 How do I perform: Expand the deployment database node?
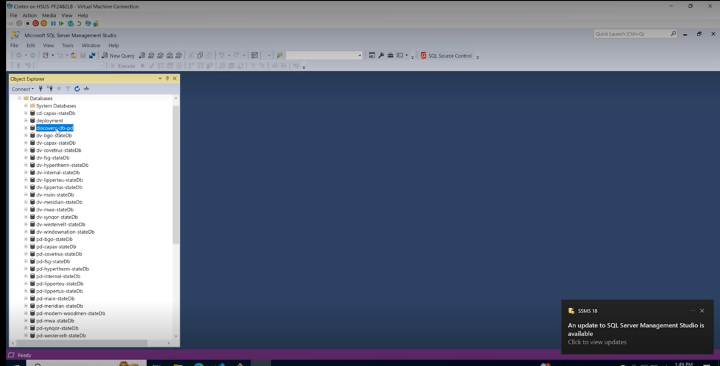(x=26, y=120)
